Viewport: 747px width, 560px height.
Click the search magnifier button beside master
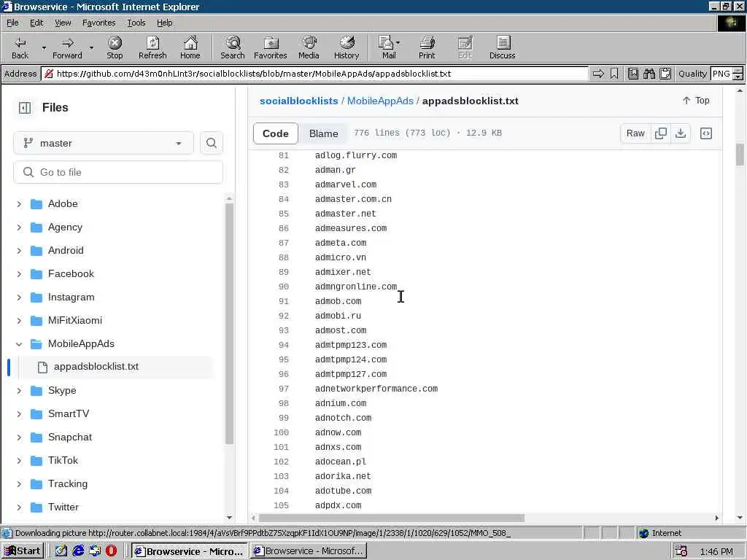tap(212, 143)
